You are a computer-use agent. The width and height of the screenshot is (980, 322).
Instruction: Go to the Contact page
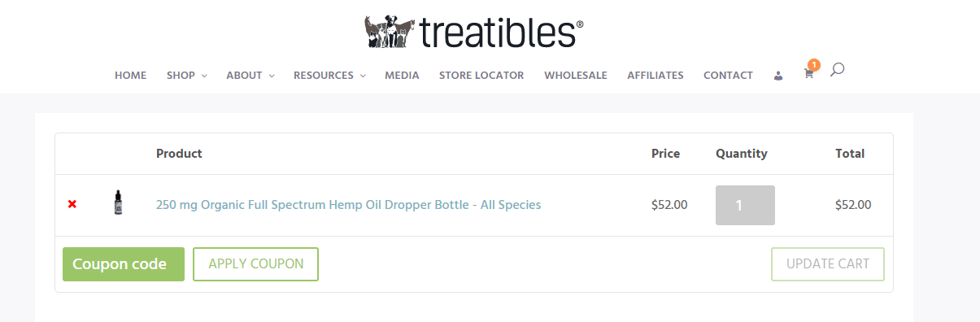(728, 76)
